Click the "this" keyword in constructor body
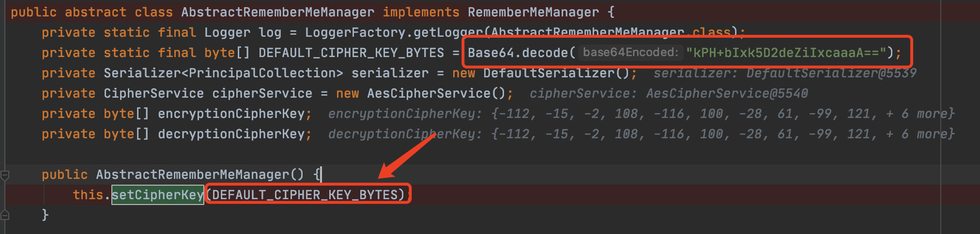 [x=88, y=195]
